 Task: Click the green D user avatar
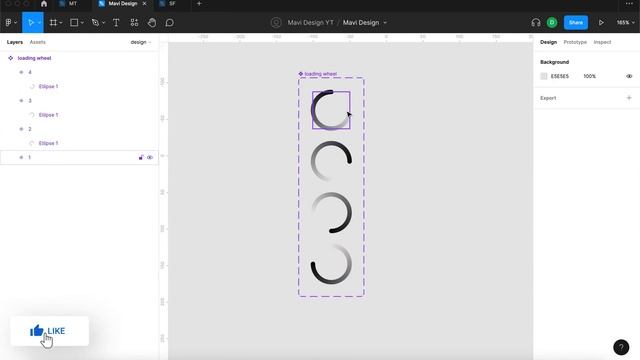(x=552, y=23)
